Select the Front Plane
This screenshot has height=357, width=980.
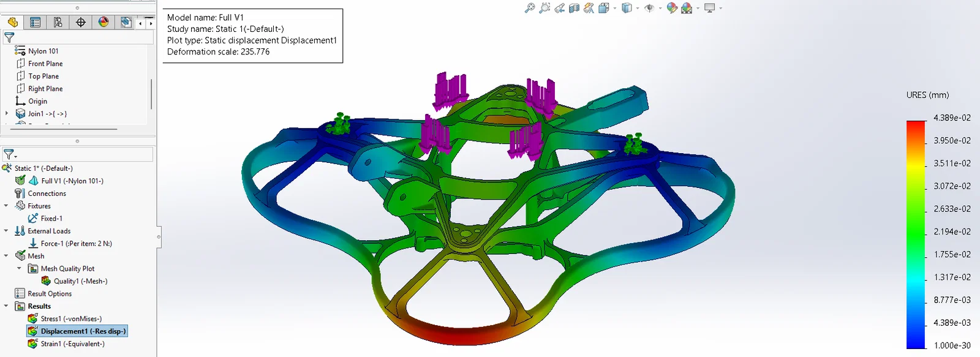[45, 64]
